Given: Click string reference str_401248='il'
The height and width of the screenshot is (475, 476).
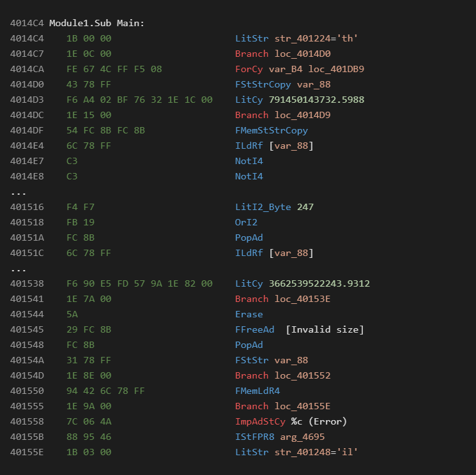Looking at the screenshot, I should click(x=316, y=452).
